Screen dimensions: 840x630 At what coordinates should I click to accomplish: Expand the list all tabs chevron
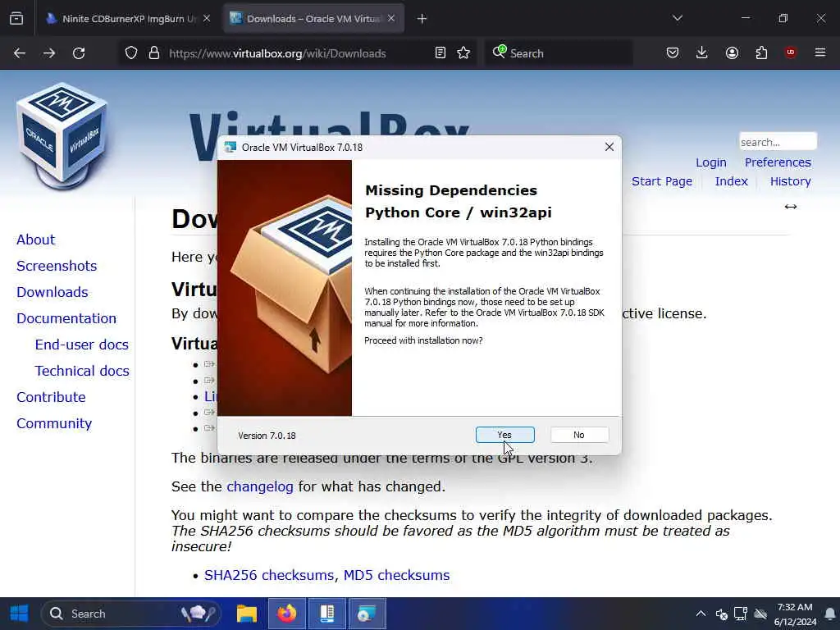click(678, 19)
